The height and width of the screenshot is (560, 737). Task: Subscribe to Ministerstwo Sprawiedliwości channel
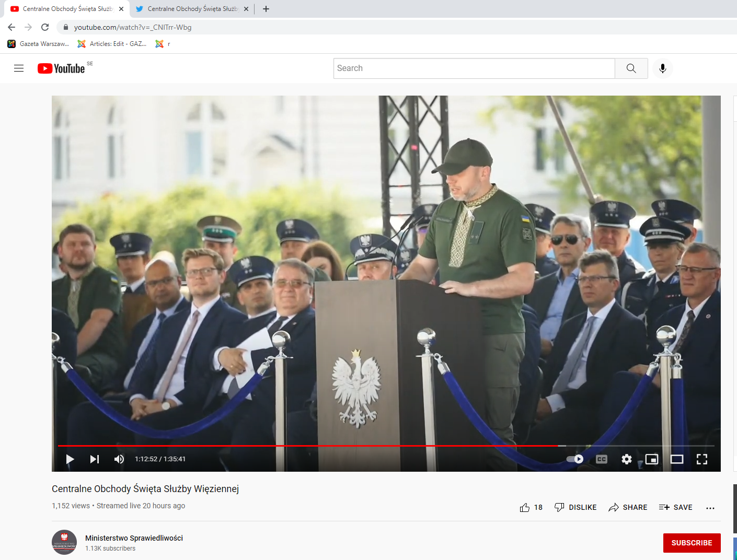click(692, 543)
